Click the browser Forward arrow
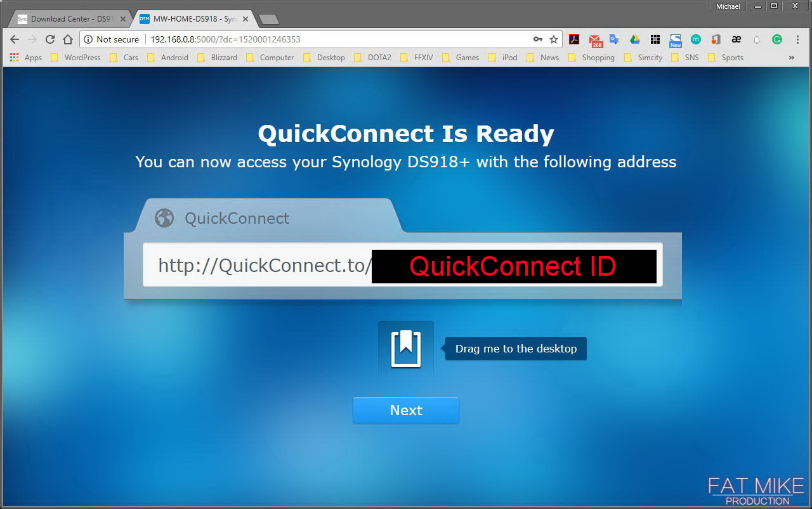Viewport: 812px width, 509px height. [x=32, y=39]
